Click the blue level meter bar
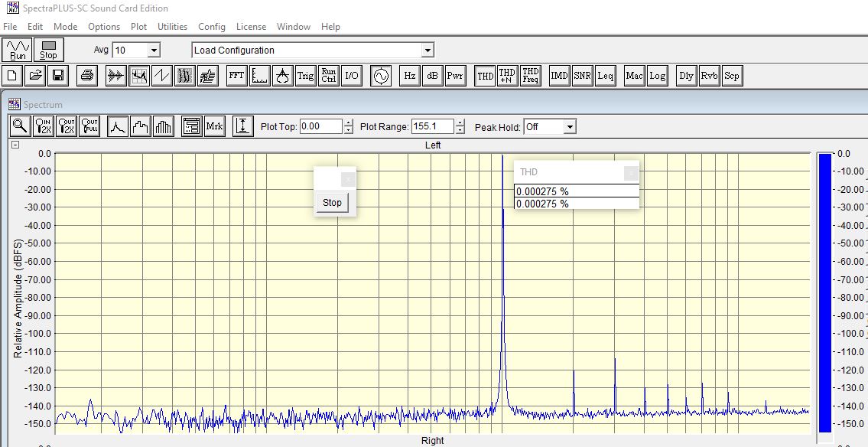 coord(825,292)
